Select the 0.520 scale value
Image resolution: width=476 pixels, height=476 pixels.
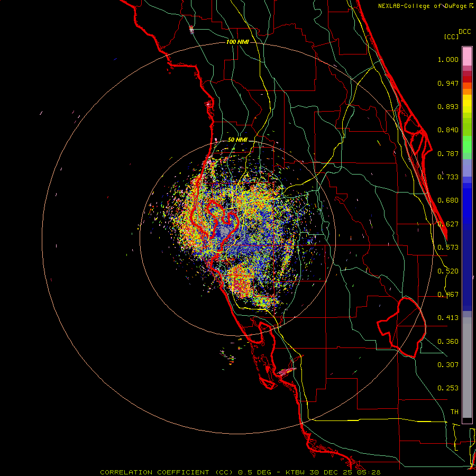(x=448, y=271)
